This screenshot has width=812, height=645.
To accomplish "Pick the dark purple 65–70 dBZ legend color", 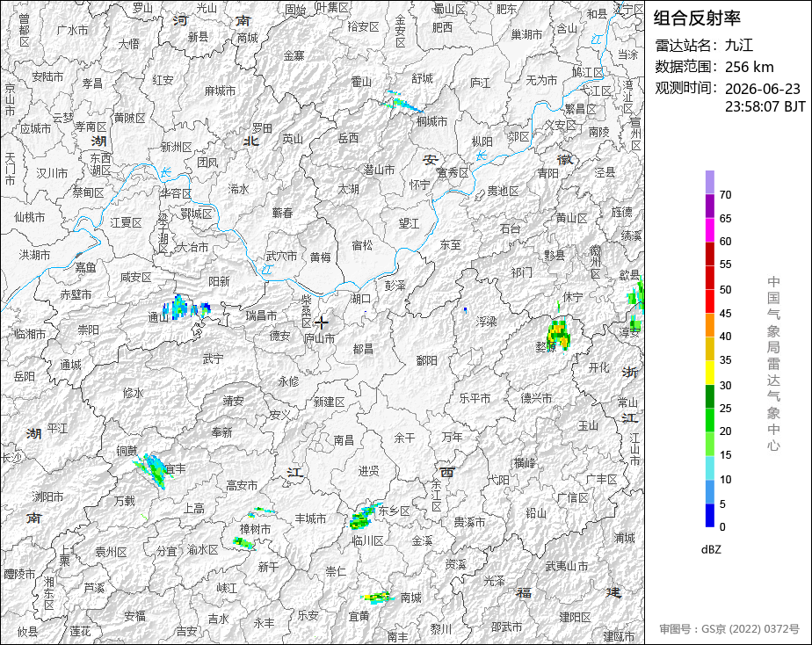I will point(709,206).
